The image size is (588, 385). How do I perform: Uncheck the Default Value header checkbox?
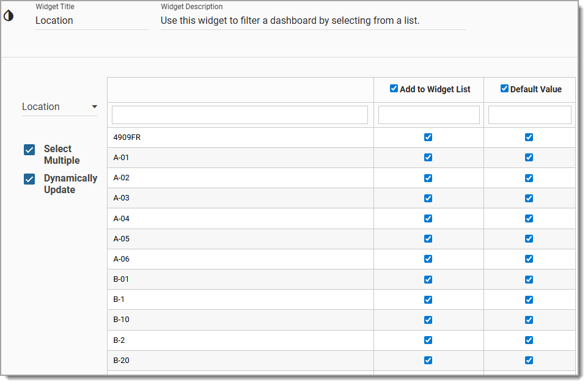coord(504,87)
